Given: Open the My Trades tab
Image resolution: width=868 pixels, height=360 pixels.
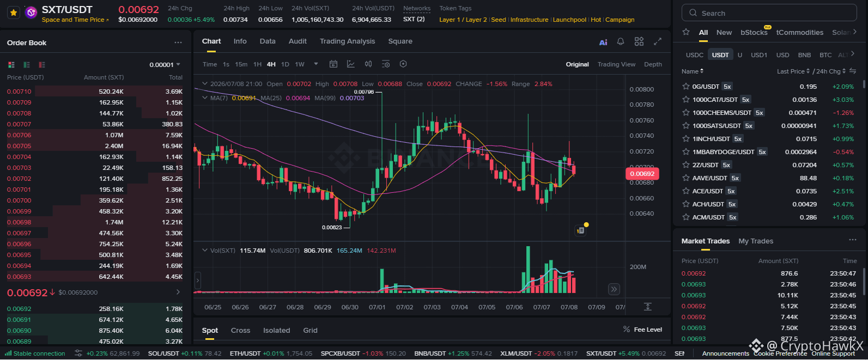Looking at the screenshot, I should click(x=756, y=241).
